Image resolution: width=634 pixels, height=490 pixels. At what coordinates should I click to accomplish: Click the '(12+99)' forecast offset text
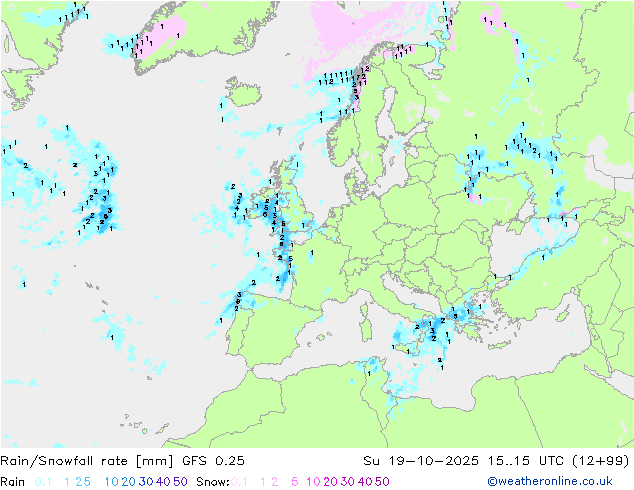[x=601, y=461]
